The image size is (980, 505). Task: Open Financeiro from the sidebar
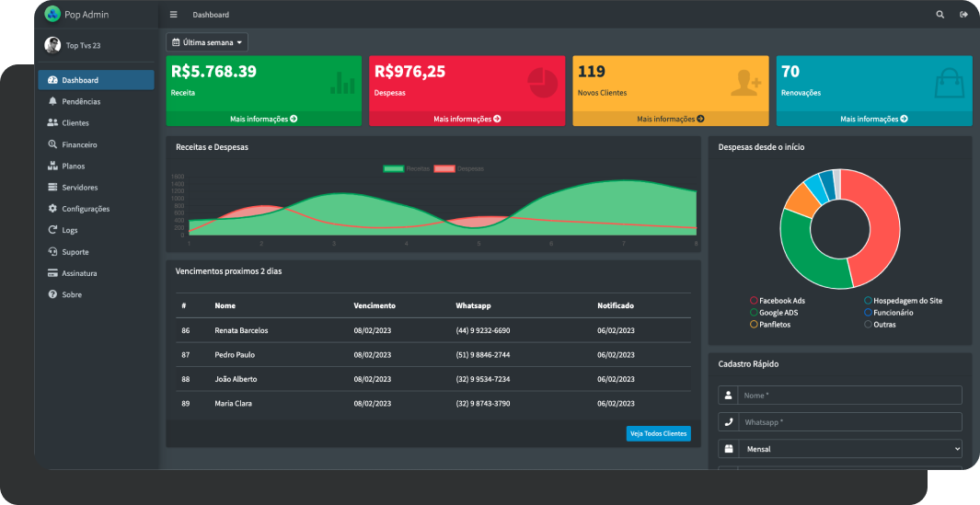pyautogui.click(x=79, y=144)
